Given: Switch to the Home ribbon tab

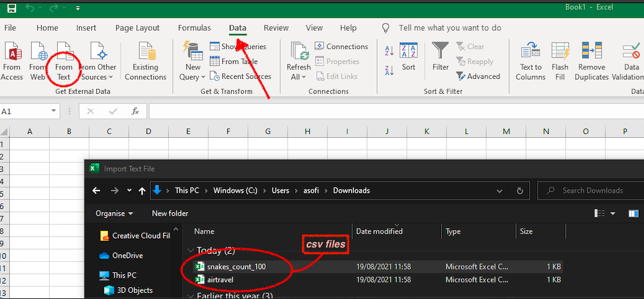Looking at the screenshot, I should pyautogui.click(x=47, y=28).
